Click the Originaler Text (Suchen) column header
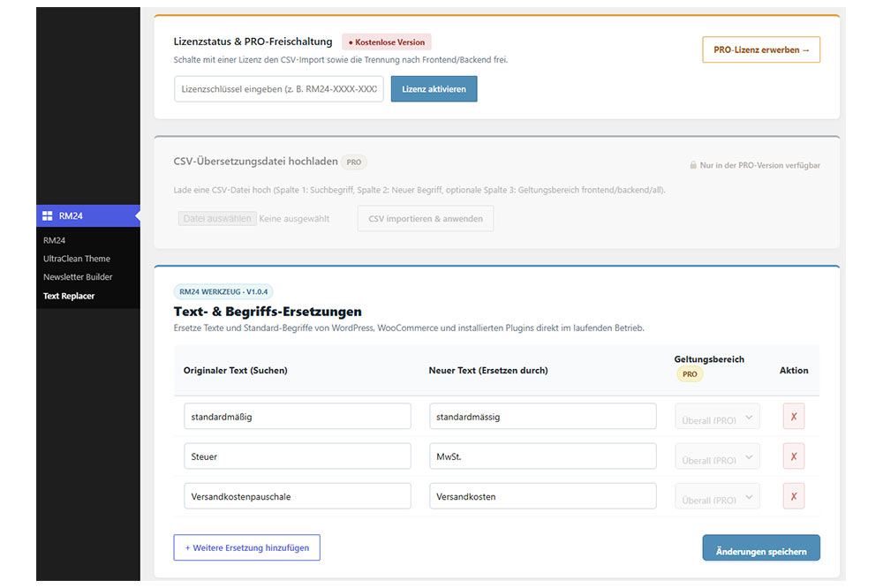The height and width of the screenshot is (588, 883). (236, 370)
